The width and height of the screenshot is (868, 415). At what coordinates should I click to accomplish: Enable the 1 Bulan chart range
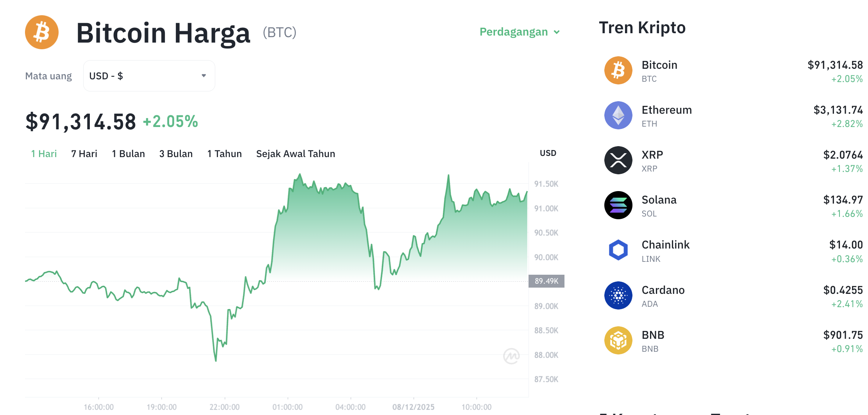(x=128, y=154)
